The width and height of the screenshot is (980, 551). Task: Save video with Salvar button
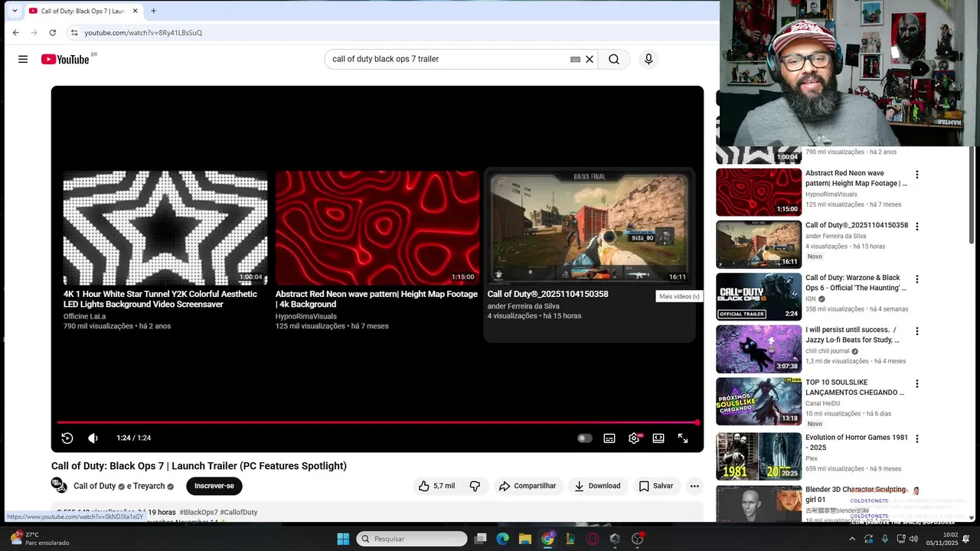656,486
